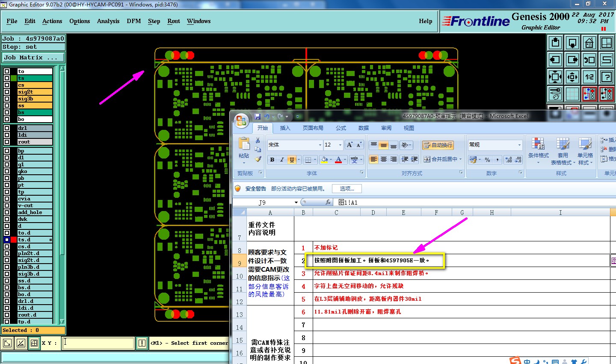Screen dimensions: 616x364
Task: Click the XY coordinate window icon
Action: [607, 43]
